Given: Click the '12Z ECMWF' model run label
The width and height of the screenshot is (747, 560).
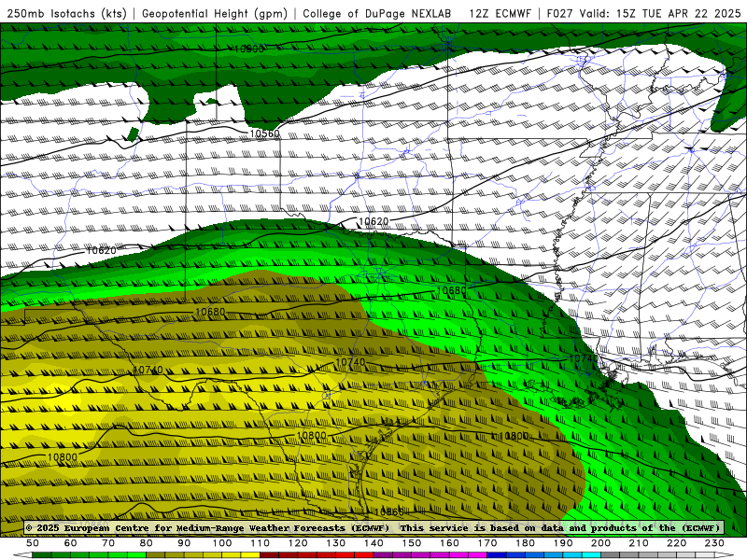Looking at the screenshot, I should pos(500,13).
